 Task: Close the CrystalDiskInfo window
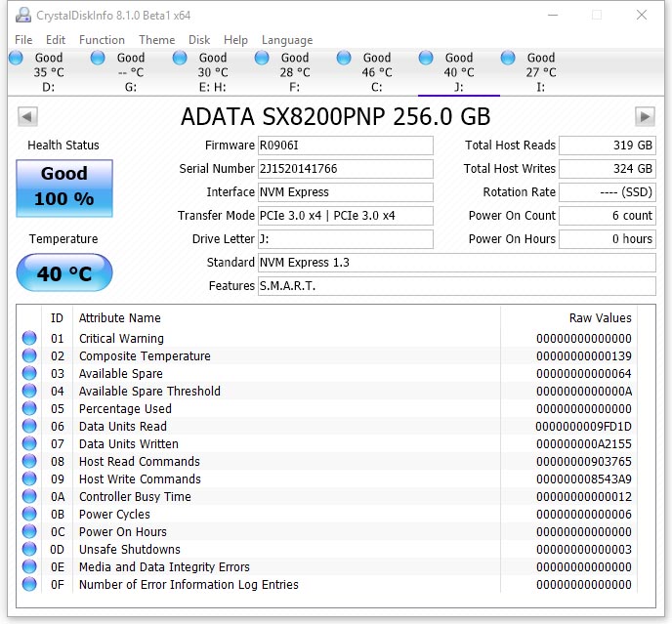tap(642, 15)
